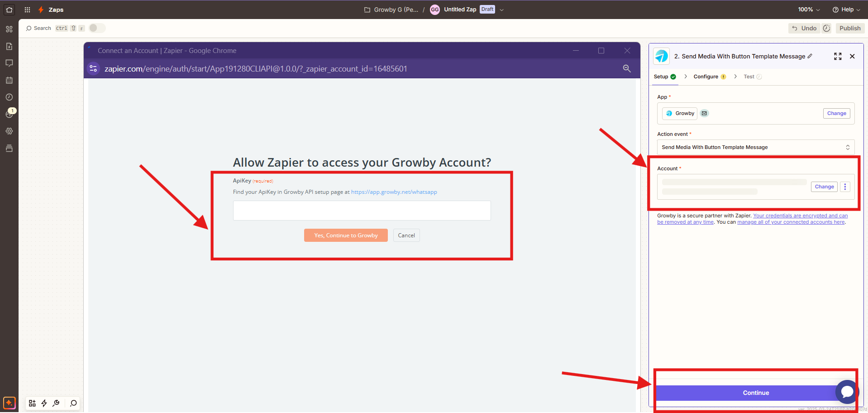Toggle the switch next to Search
This screenshot has height=413, width=868.
tap(97, 28)
